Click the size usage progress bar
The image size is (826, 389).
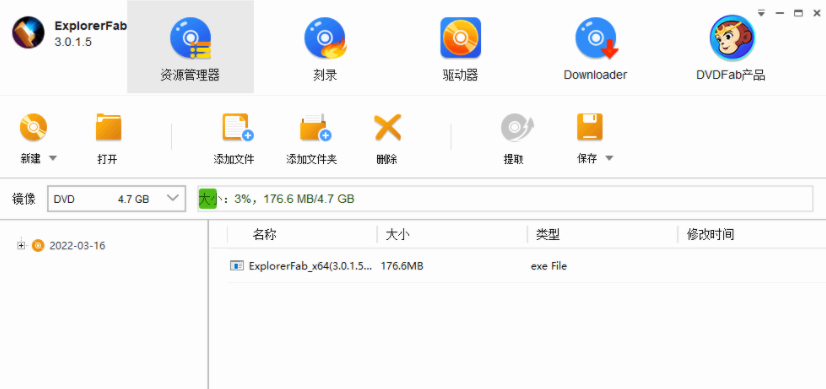[505, 199]
